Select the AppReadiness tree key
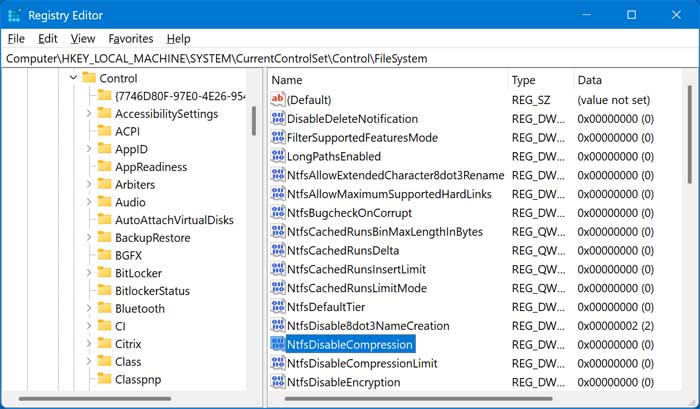 [151, 167]
